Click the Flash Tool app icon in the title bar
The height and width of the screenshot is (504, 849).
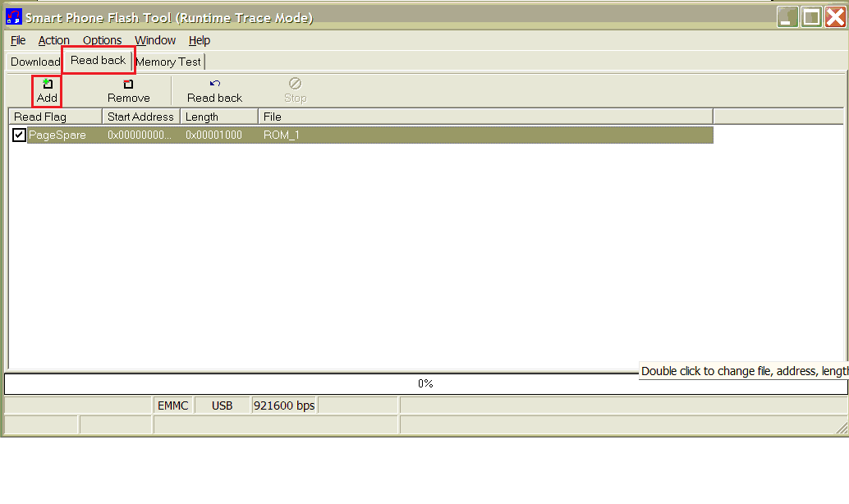[x=13, y=17]
